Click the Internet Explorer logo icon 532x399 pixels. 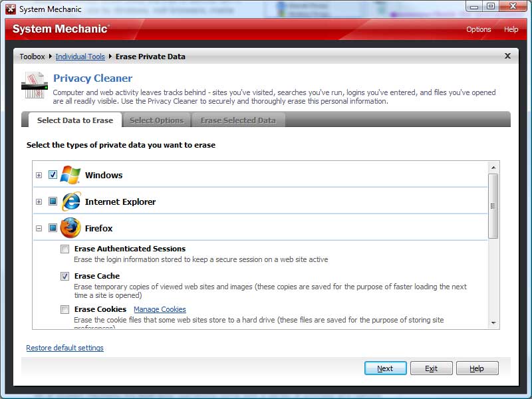(71, 201)
